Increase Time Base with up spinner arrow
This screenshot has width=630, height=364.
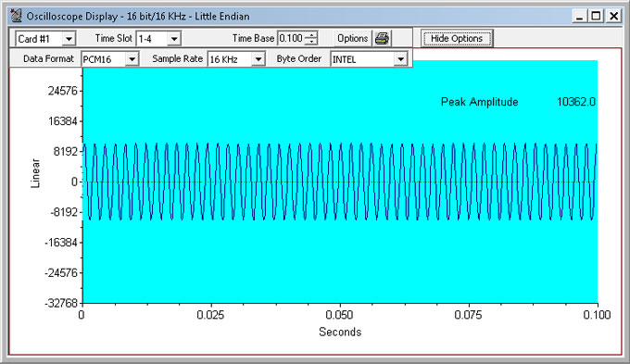311,35
